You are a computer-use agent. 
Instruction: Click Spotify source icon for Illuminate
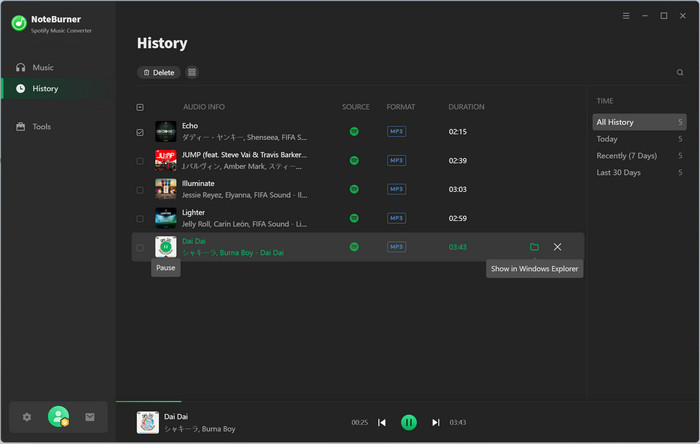pyautogui.click(x=354, y=189)
